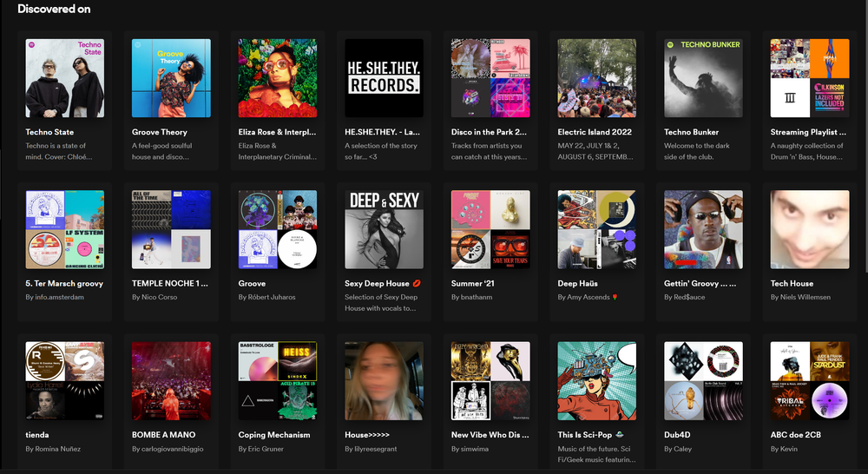Open New Vibe Who Dis cover collage
This screenshot has width=868, height=474.
(x=490, y=381)
